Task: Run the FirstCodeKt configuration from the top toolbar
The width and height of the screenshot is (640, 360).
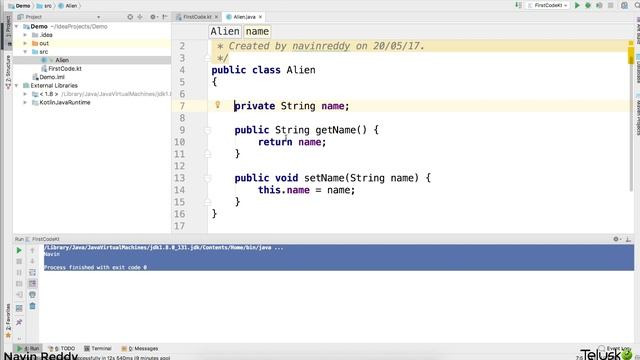Action: point(577,5)
